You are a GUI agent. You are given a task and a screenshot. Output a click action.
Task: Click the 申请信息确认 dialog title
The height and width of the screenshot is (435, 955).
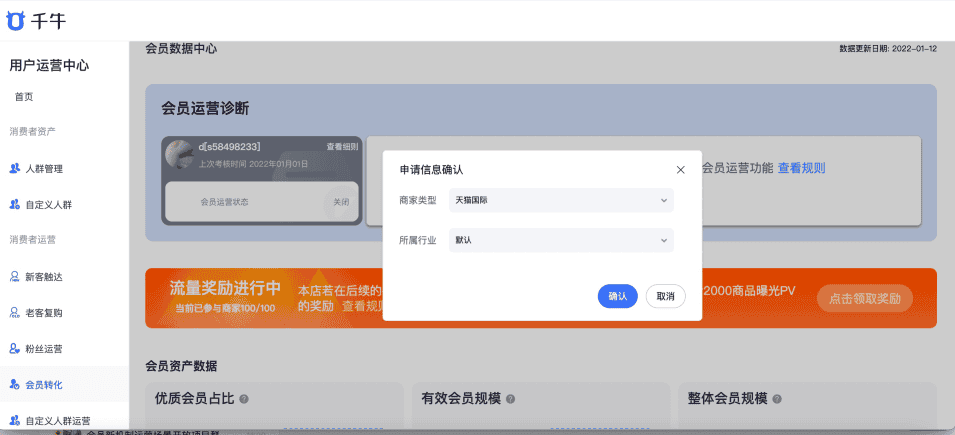coord(431,169)
